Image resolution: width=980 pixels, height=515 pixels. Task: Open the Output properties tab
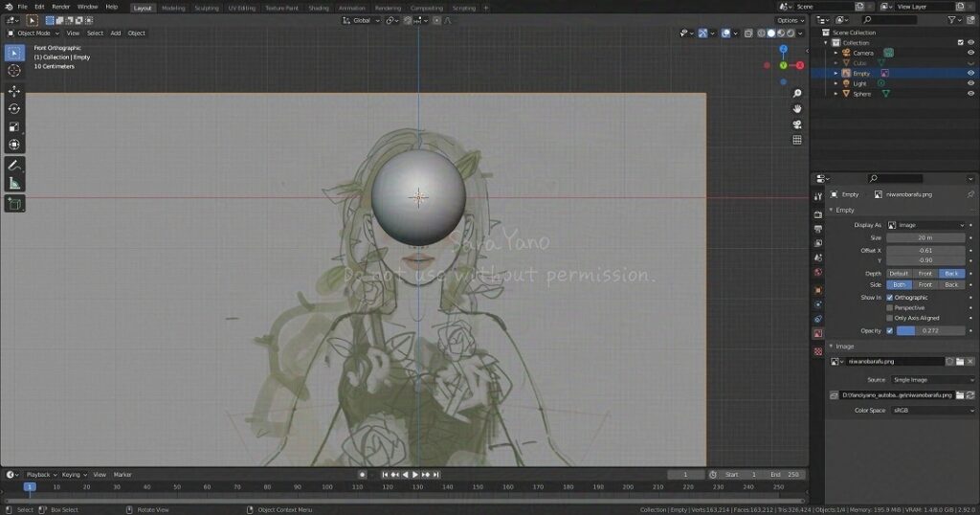[818, 229]
